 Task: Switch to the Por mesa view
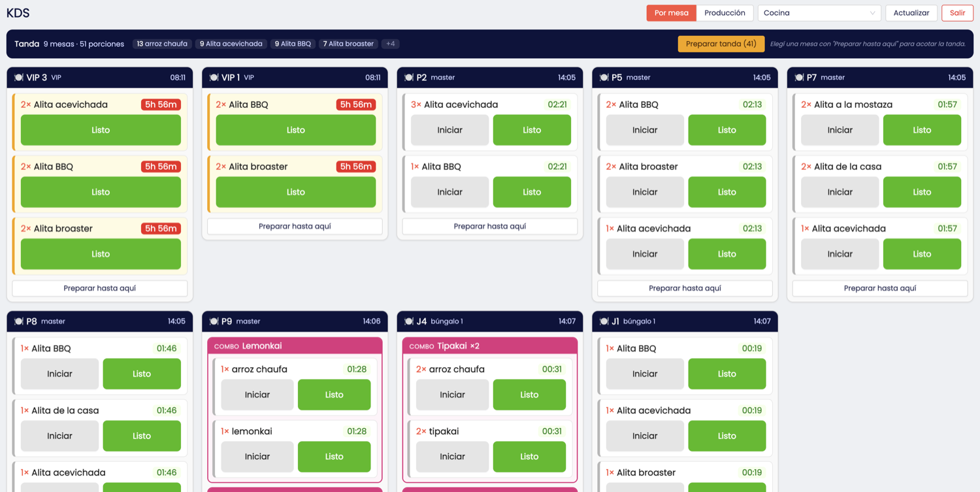click(x=671, y=13)
